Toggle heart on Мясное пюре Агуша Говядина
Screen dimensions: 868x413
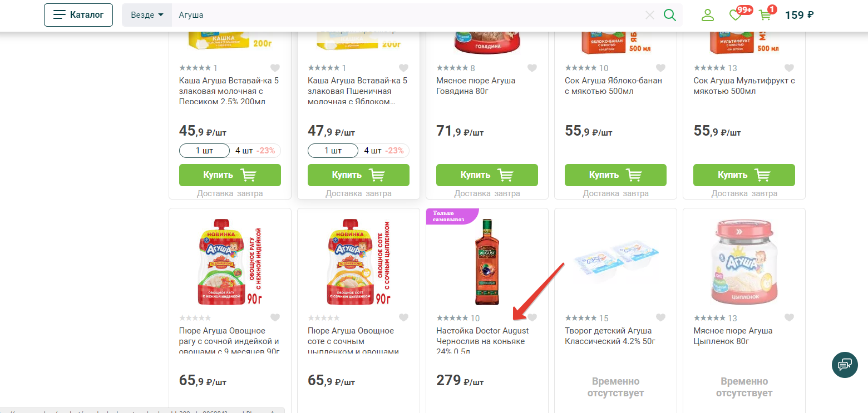click(x=532, y=68)
